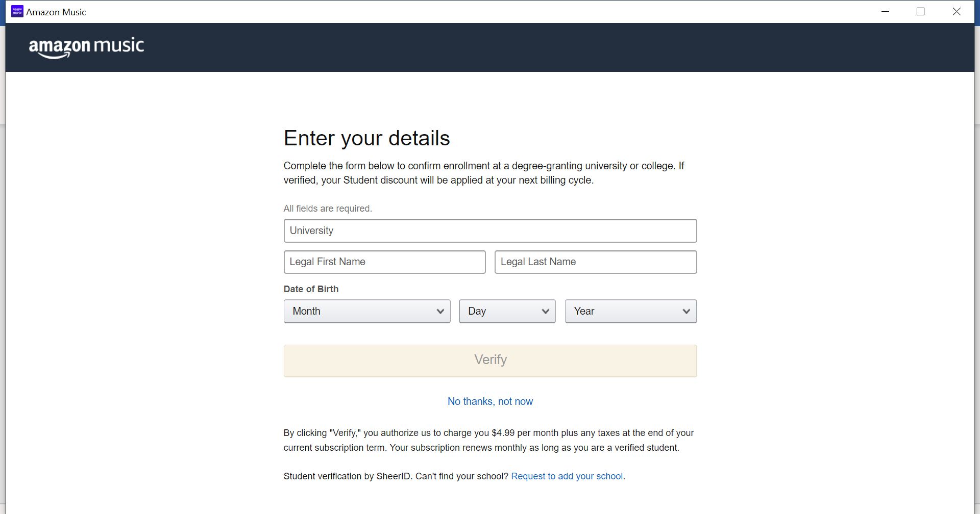The width and height of the screenshot is (980, 514).
Task: Open the Month dropdown
Action: point(367,311)
